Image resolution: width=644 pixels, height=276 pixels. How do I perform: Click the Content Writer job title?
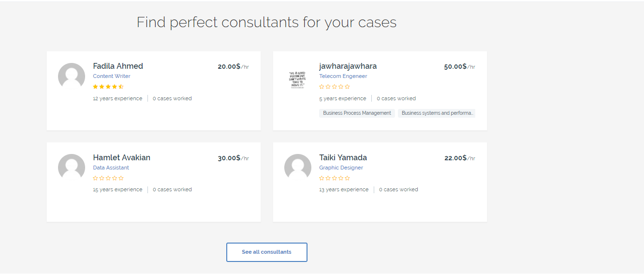tap(112, 77)
